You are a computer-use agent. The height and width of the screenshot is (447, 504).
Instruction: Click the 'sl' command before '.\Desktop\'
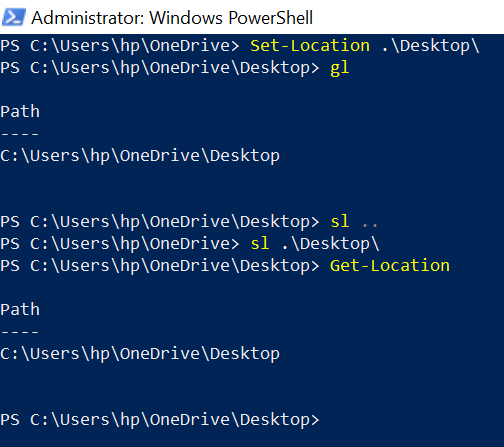click(x=259, y=243)
